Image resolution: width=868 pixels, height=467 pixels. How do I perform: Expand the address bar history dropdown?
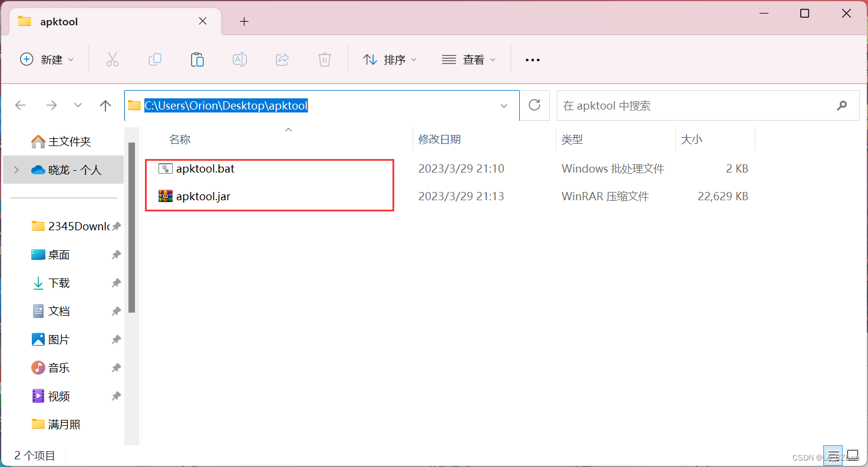pos(504,106)
